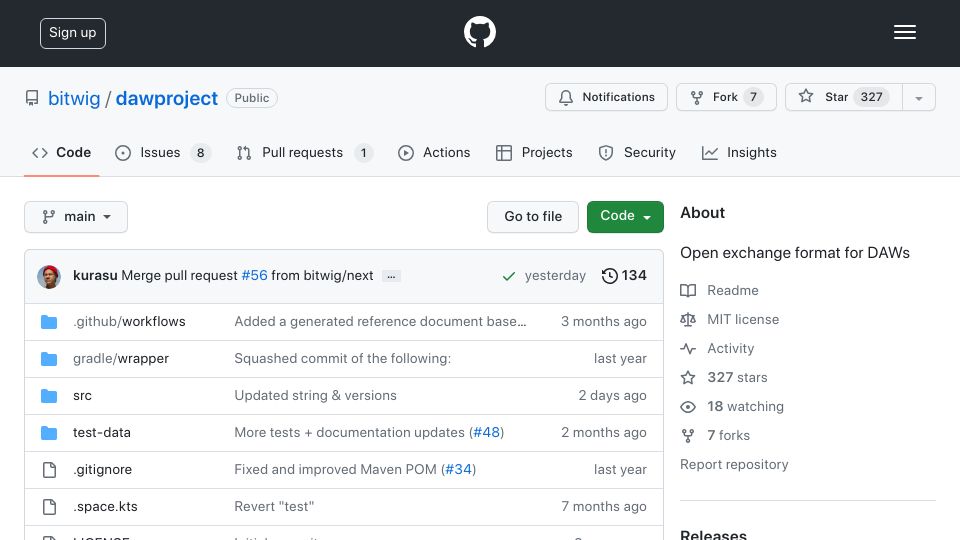Open the .gitignore file link
Image resolution: width=960 pixels, height=540 pixels.
point(102,470)
